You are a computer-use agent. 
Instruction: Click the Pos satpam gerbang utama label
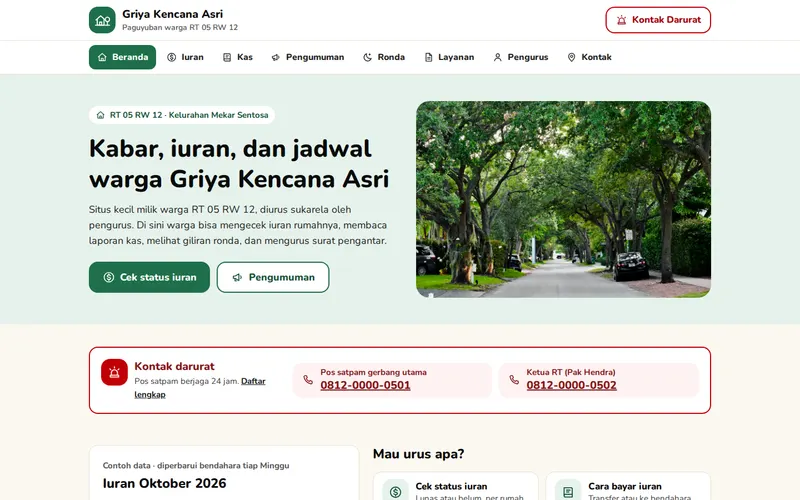coord(373,372)
